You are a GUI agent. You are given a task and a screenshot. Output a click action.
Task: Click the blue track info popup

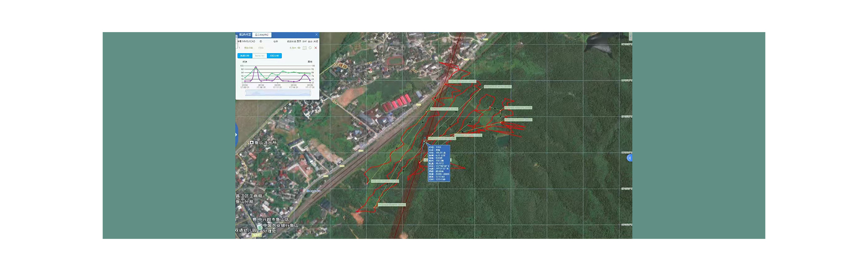coord(438,163)
